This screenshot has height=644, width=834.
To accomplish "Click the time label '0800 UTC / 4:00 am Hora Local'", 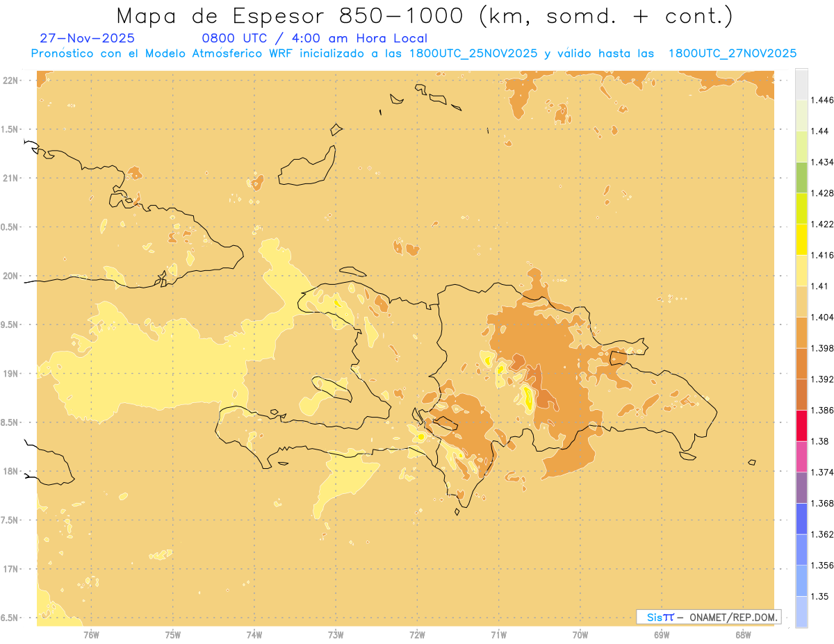I will click(x=315, y=39).
